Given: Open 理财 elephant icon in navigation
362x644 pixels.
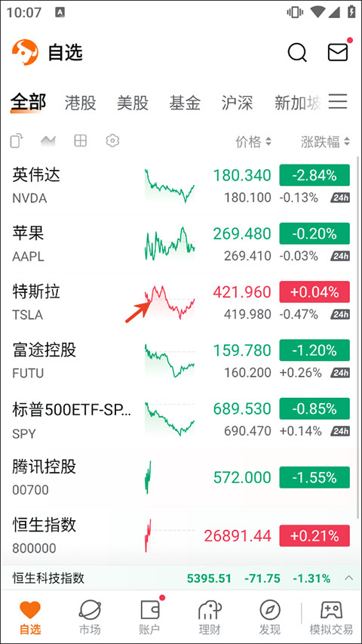Looking at the screenshot, I should point(210,617).
